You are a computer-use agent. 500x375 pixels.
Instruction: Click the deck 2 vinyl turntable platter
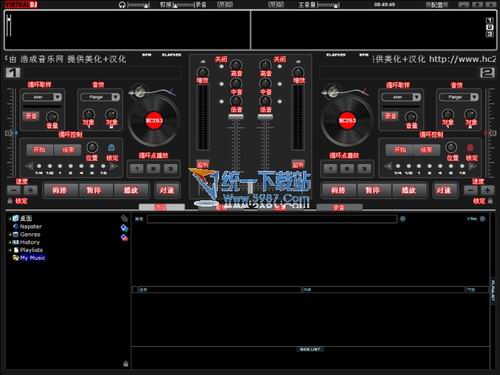(347, 120)
